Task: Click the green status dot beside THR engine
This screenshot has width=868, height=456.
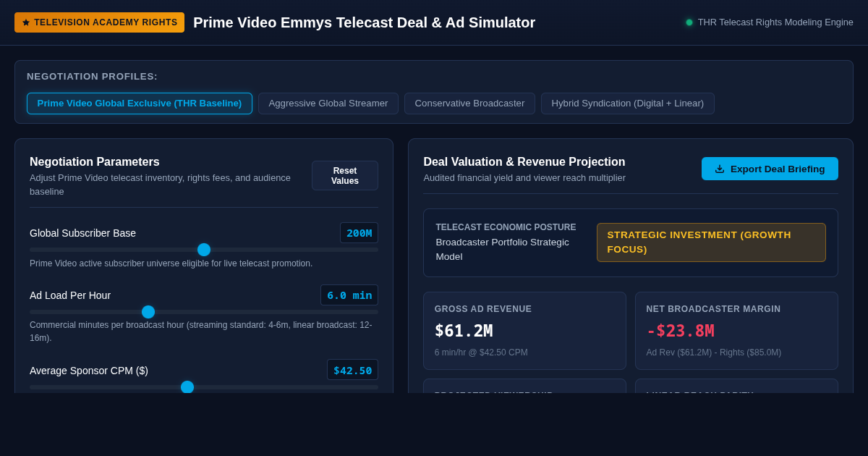Action: pos(689,22)
